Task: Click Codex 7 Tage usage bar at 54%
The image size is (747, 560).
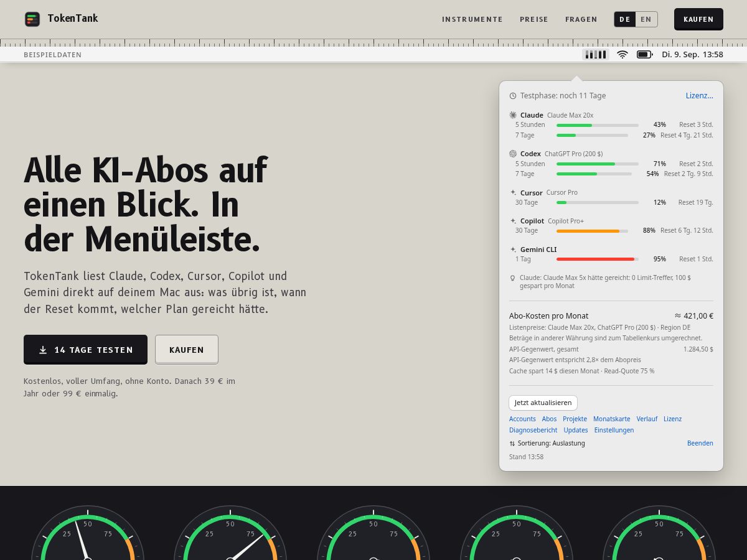Action: 594,174
